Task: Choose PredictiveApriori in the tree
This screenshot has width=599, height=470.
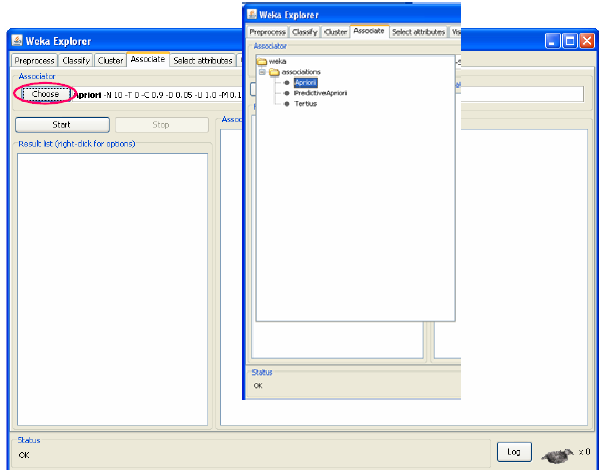Action: (x=320, y=93)
